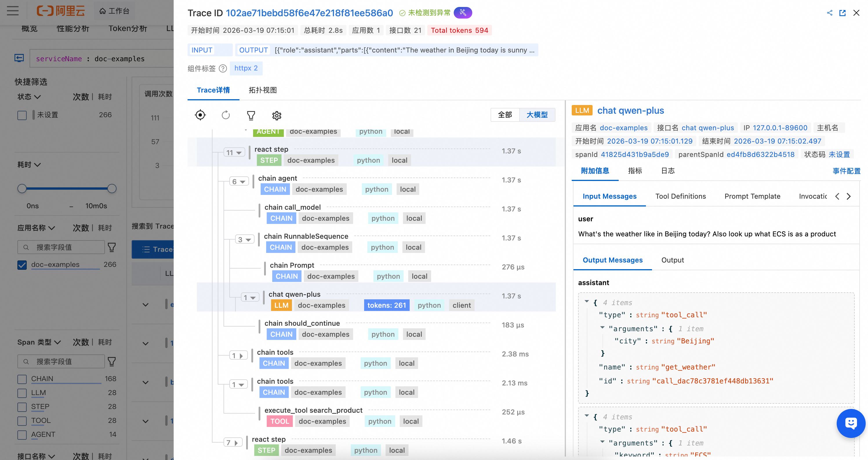Open trace in new window icon
Viewport: 868px width, 460px height.
click(x=842, y=13)
